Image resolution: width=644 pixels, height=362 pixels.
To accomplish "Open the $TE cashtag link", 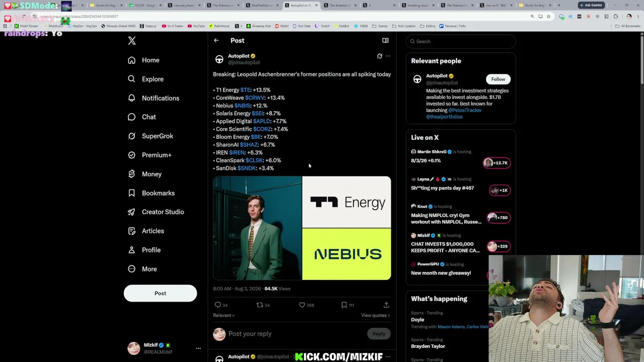I will coord(246,90).
